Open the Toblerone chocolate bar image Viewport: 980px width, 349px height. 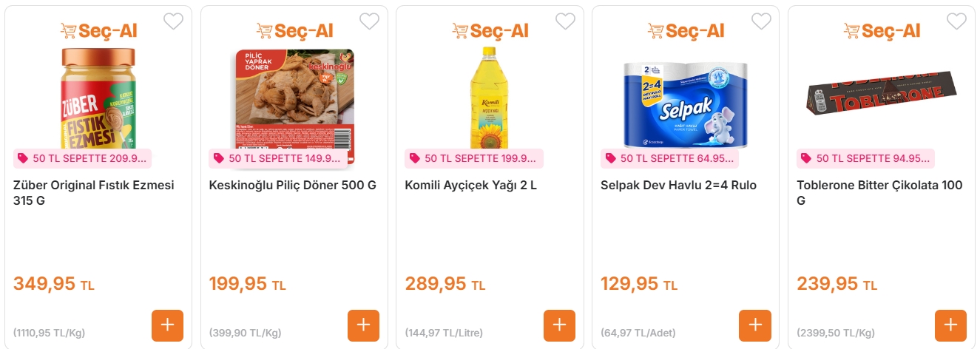point(880,92)
